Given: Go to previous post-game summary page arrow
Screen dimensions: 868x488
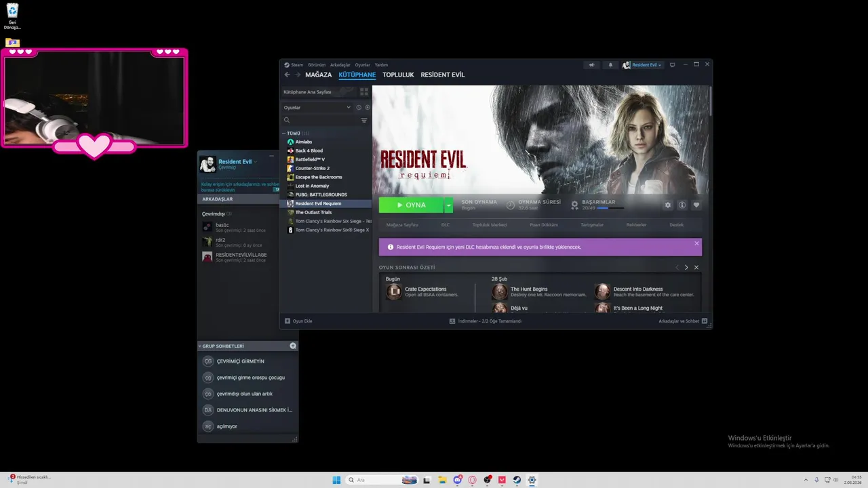Looking at the screenshot, I should point(677,268).
